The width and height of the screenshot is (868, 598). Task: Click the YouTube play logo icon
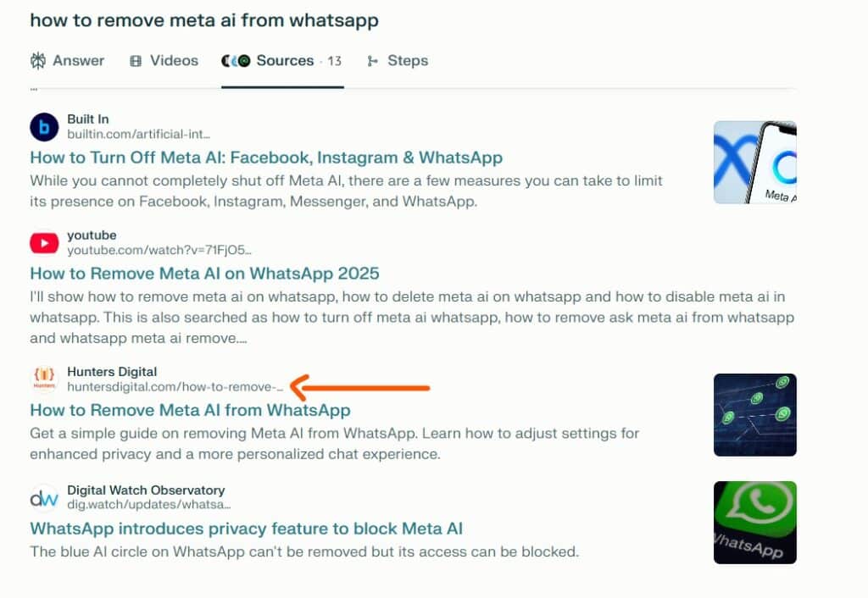44,243
